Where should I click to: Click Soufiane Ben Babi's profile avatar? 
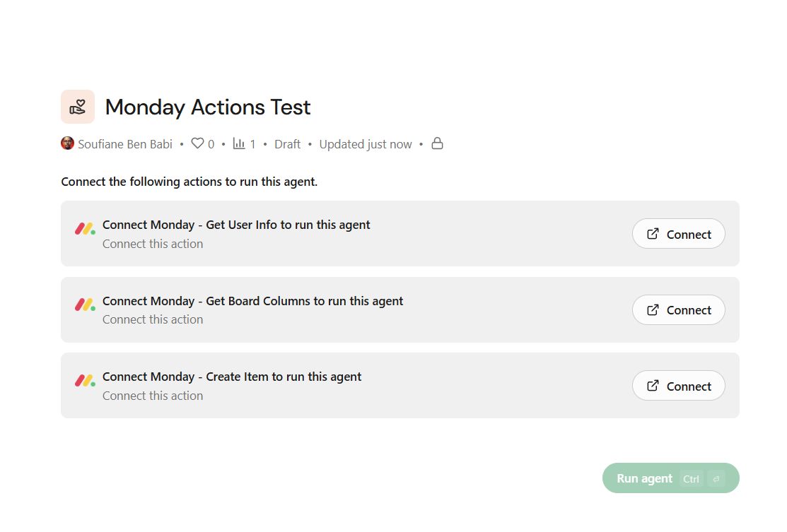point(68,143)
